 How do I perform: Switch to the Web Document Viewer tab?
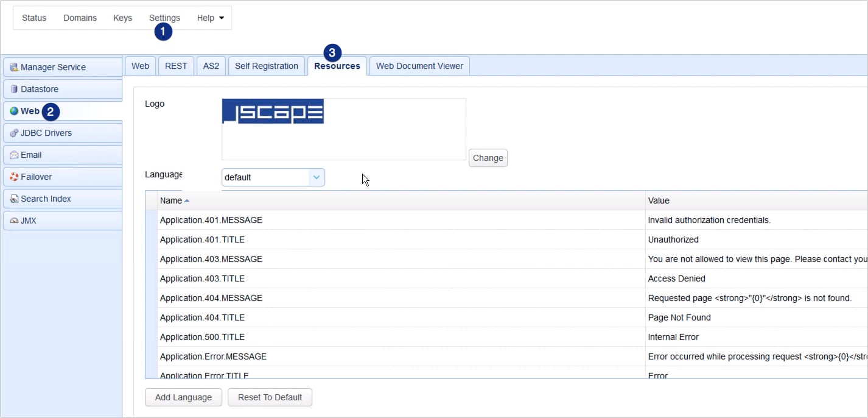419,65
